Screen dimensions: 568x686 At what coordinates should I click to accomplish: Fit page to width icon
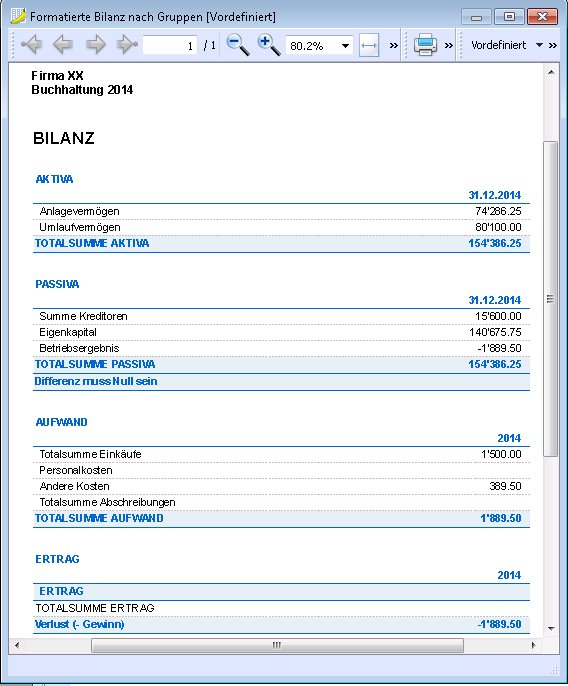pyautogui.click(x=369, y=46)
